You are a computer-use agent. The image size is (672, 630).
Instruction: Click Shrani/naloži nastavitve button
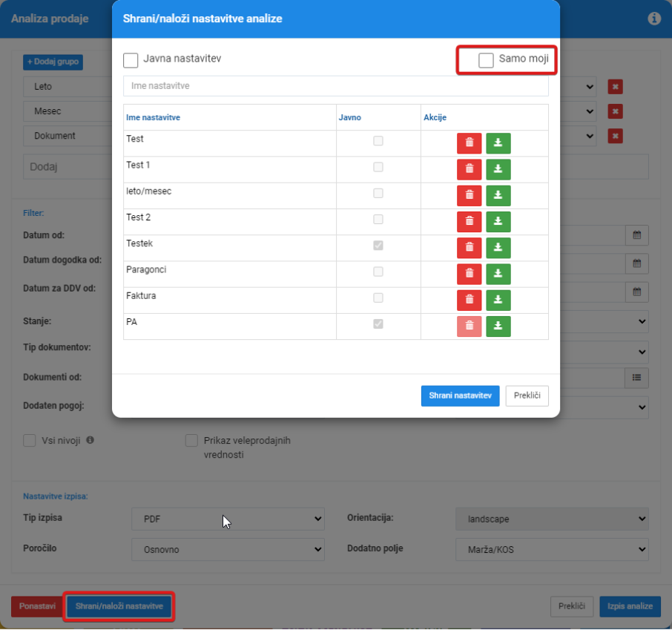tap(119, 606)
